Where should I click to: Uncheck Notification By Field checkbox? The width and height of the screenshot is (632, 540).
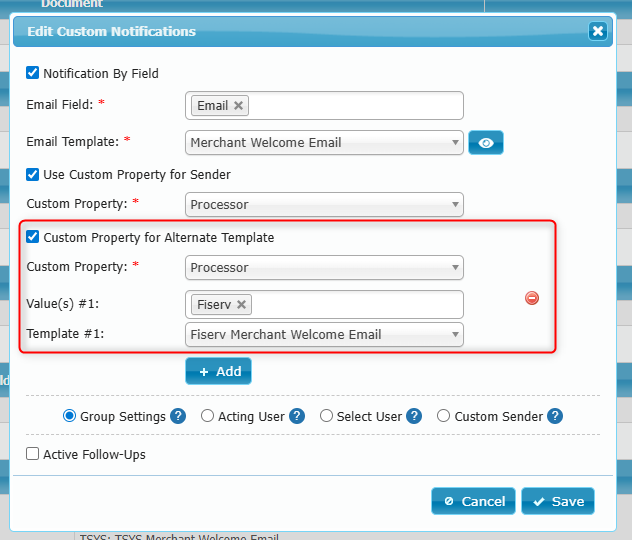pos(33,73)
